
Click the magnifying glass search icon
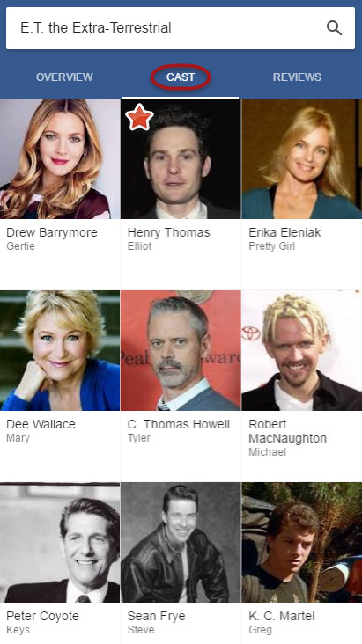[334, 28]
